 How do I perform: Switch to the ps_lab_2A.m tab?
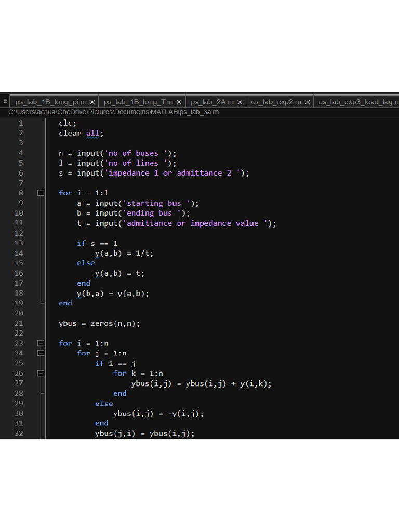coord(212,102)
